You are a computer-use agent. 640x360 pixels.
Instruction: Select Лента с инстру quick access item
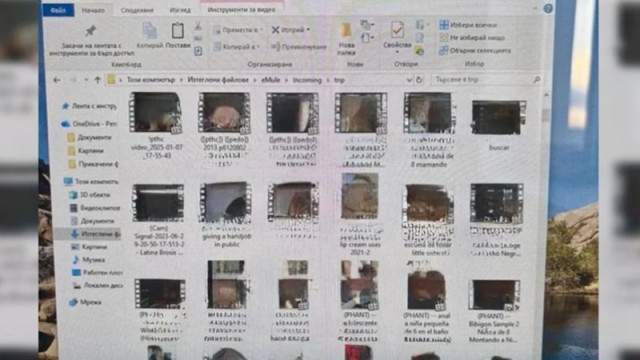(x=89, y=106)
